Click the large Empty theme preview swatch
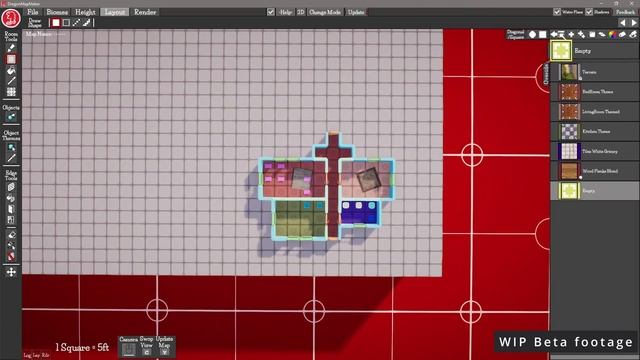Screen dimensions: 640x360 [561, 51]
